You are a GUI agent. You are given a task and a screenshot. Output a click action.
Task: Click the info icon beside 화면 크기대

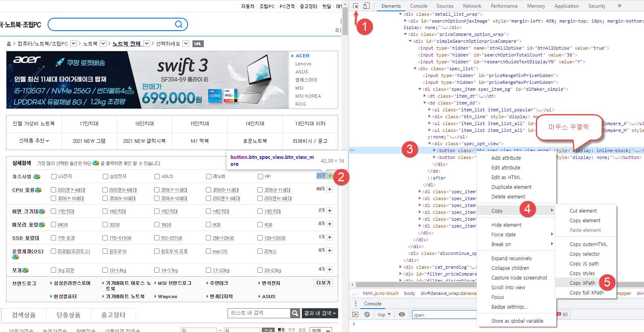coord(42,211)
